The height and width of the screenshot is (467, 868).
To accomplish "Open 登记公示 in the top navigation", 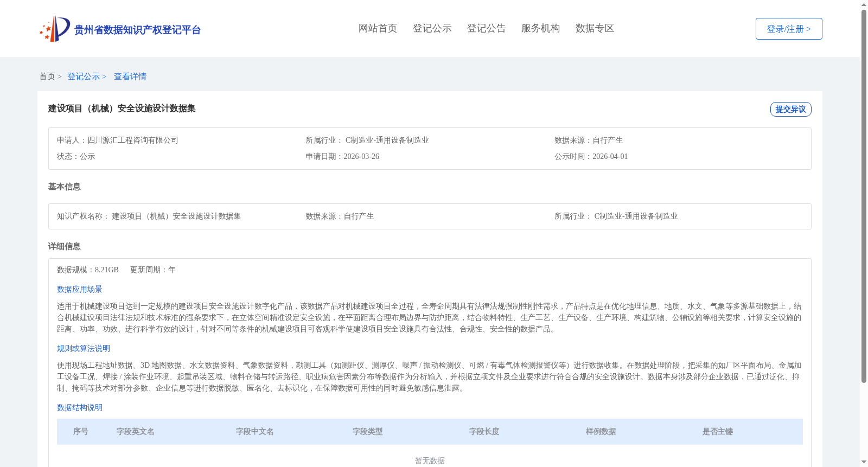I will click(432, 28).
